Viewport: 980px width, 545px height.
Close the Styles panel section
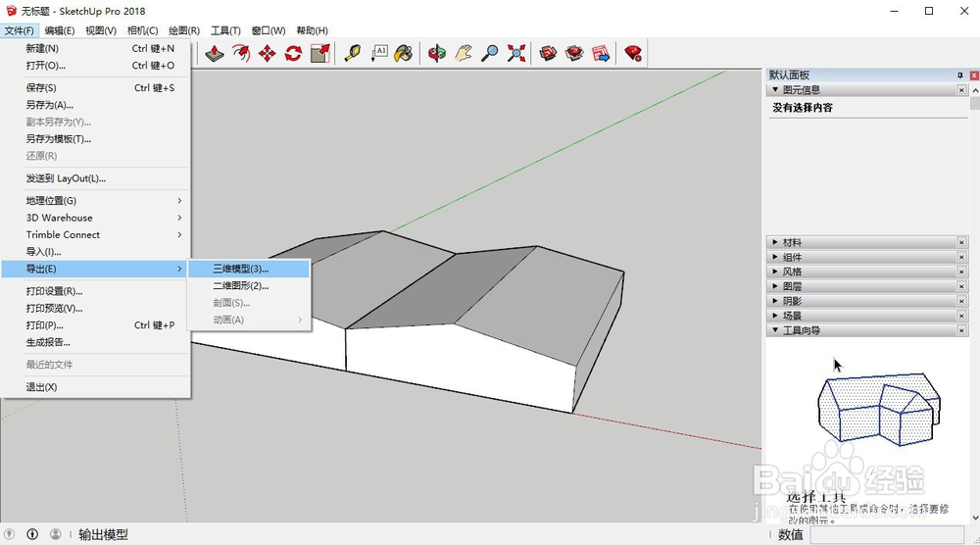coord(962,272)
